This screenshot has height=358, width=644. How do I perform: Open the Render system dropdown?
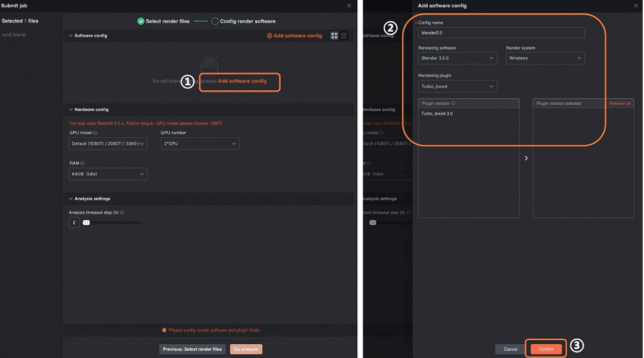pyautogui.click(x=545, y=59)
